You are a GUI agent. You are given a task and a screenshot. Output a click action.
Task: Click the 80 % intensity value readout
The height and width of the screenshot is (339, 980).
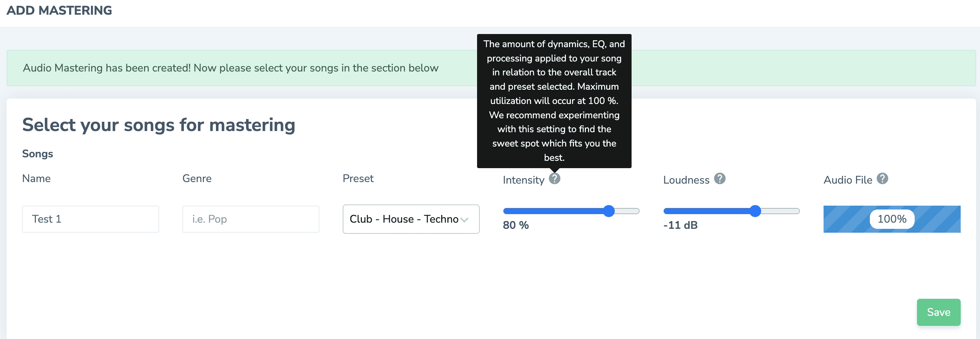pos(516,225)
